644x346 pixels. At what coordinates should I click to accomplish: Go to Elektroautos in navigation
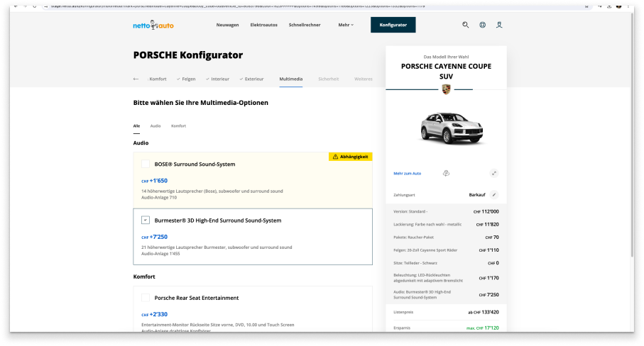coord(263,25)
